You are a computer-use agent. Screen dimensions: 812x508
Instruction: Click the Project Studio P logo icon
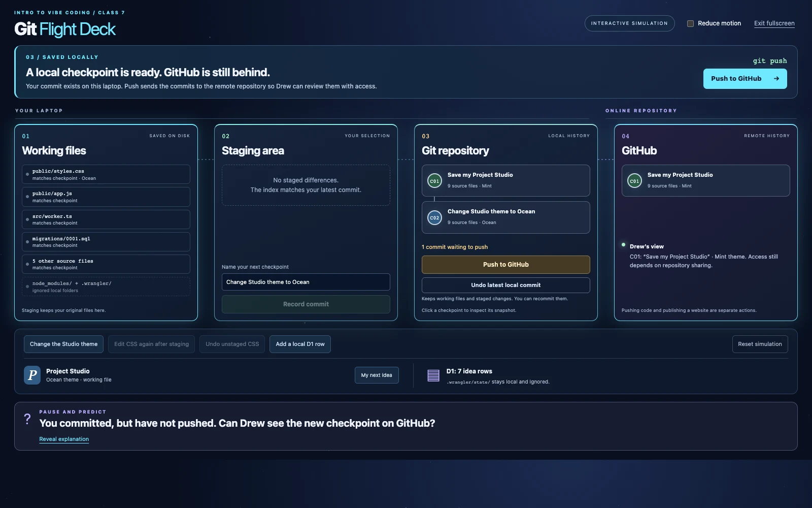pyautogui.click(x=32, y=375)
